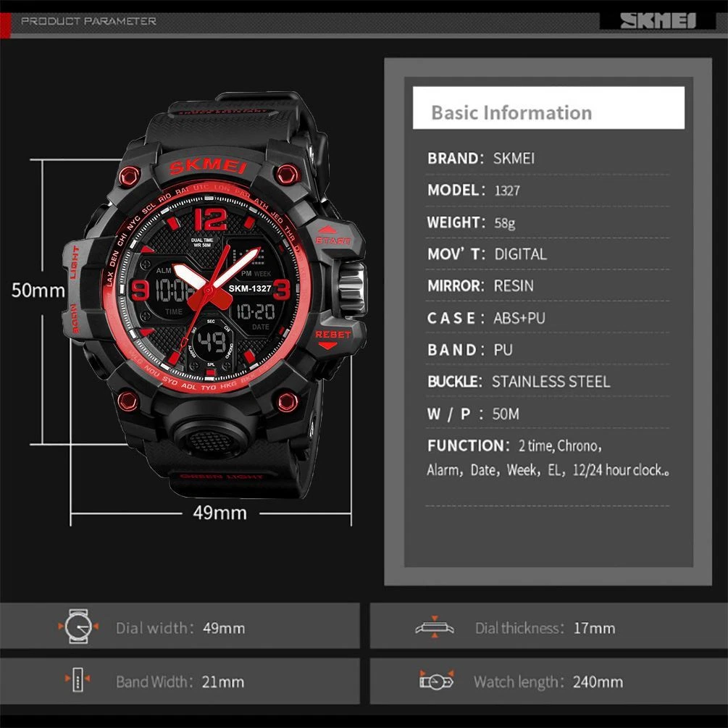Image resolution: width=728 pixels, height=728 pixels.
Task: Click the Basic Information heading
Action: click(x=511, y=112)
